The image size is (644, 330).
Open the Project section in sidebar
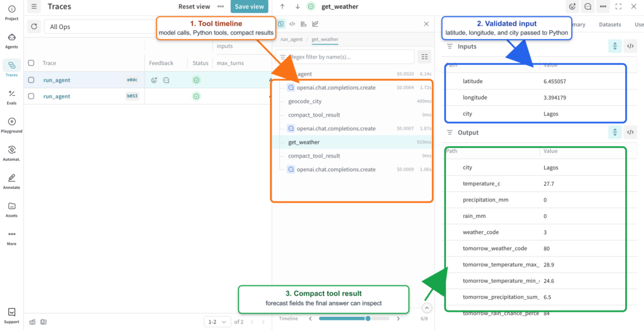11,13
